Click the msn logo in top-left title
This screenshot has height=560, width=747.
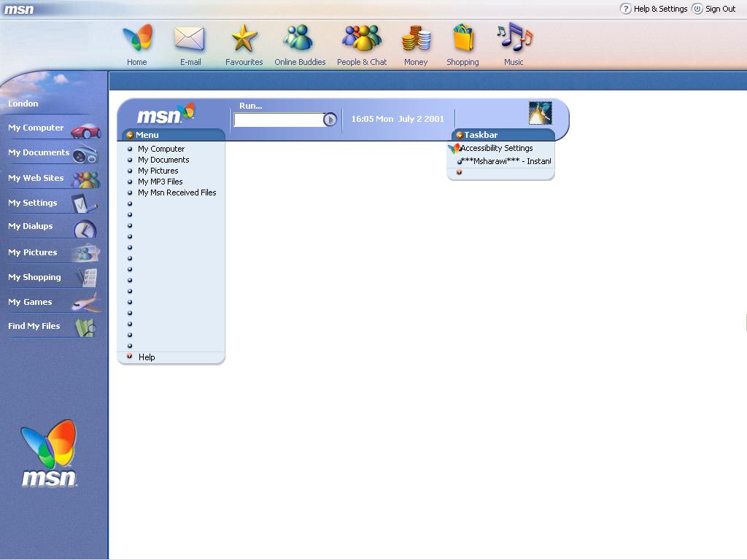coord(19,9)
